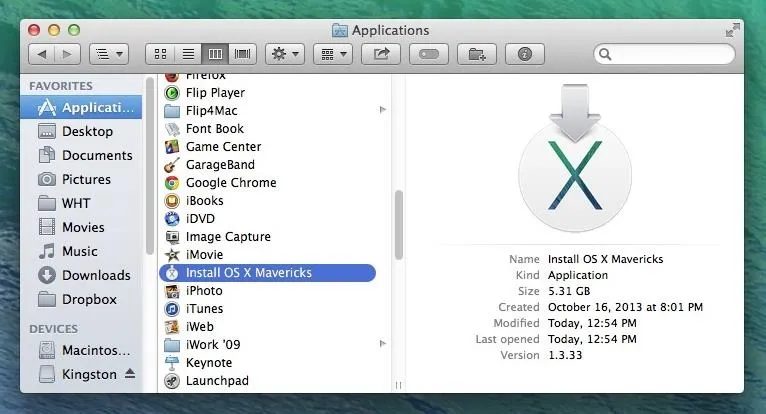Expand the Flip4Mac folder arrow
Viewport: 766px width, 414px height.
click(x=383, y=110)
